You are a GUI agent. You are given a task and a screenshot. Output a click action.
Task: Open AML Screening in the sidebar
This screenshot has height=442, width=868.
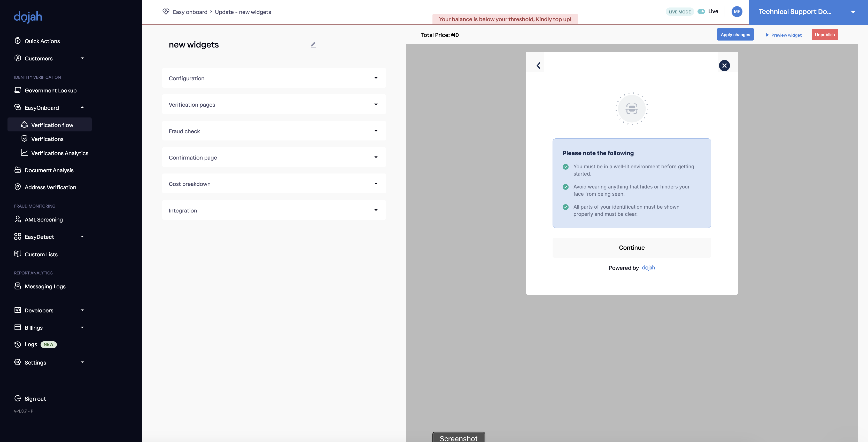pos(43,219)
